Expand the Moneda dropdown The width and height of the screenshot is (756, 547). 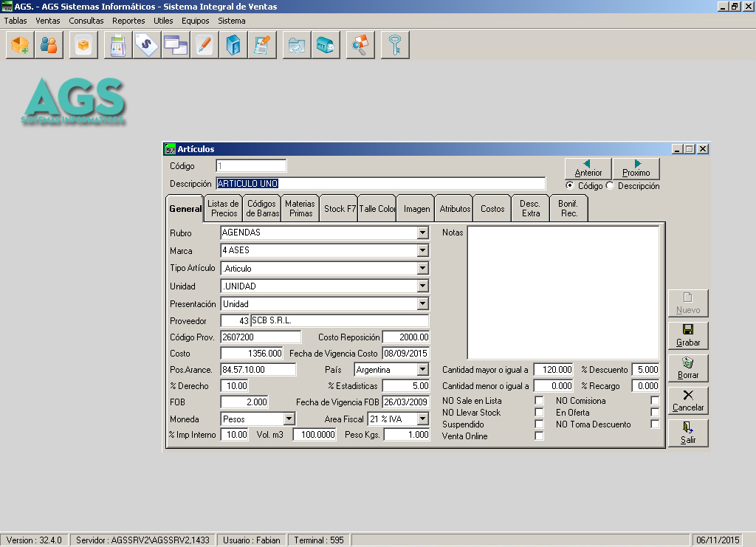289,419
